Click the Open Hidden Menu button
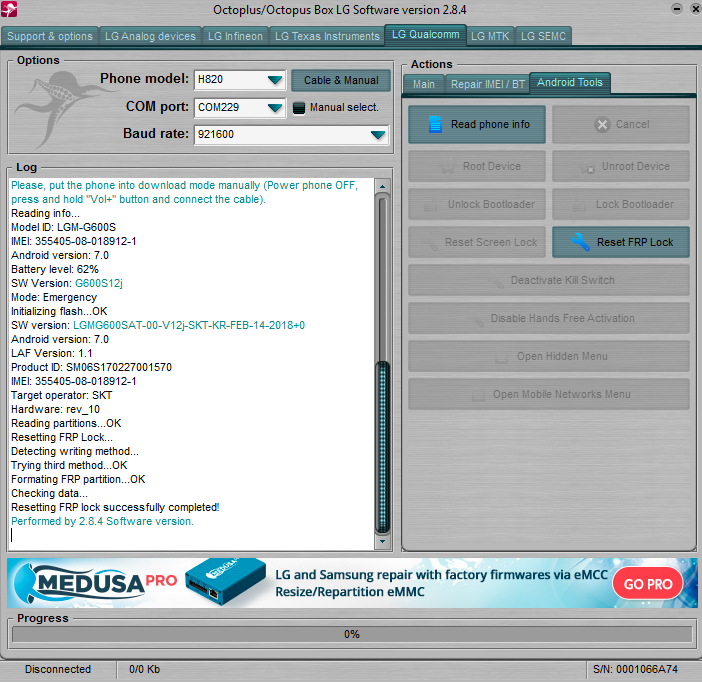 pyautogui.click(x=549, y=356)
